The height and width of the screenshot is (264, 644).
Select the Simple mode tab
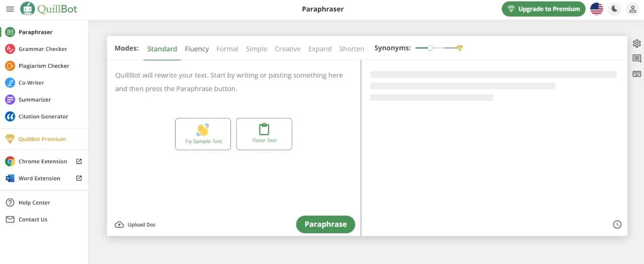coord(257,49)
